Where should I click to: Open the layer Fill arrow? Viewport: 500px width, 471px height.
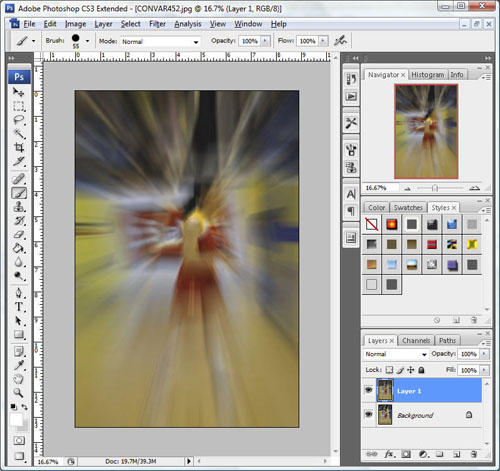pos(484,370)
